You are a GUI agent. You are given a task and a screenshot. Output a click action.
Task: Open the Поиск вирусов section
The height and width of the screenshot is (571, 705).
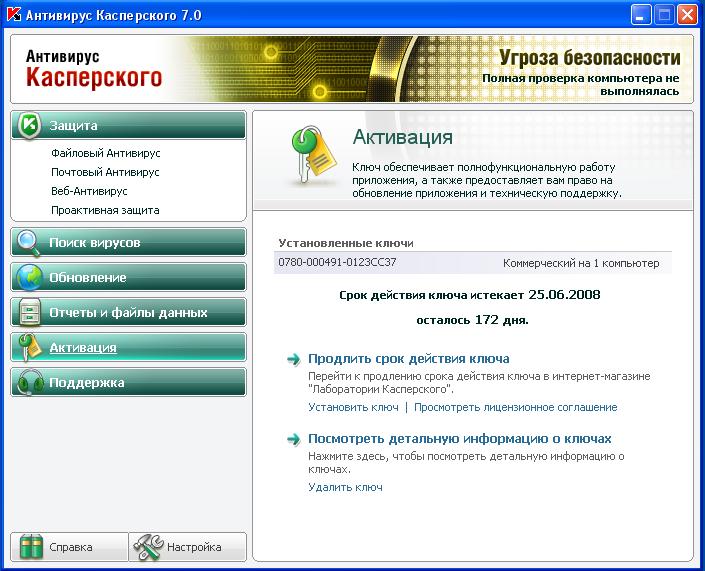coord(129,243)
